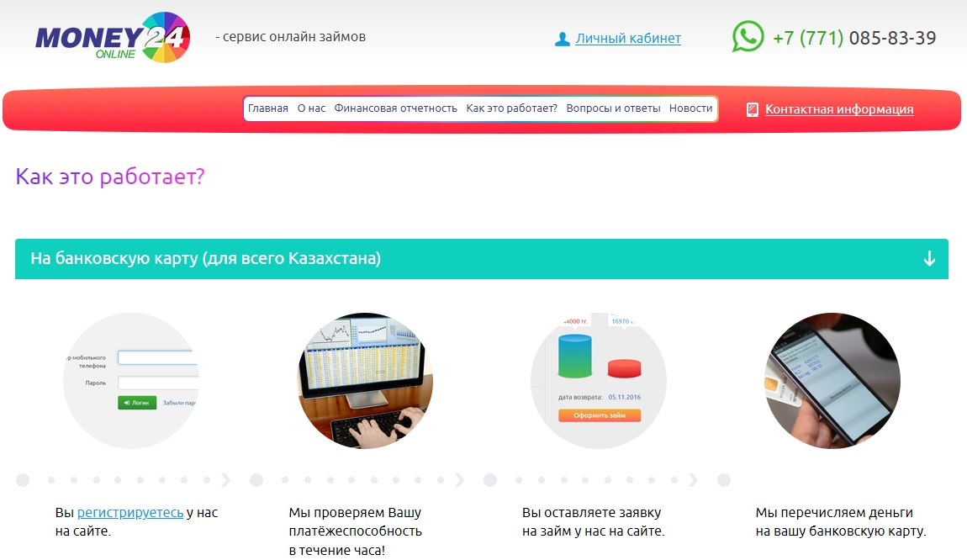Click the user icon beside Личный кабинет

point(562,39)
